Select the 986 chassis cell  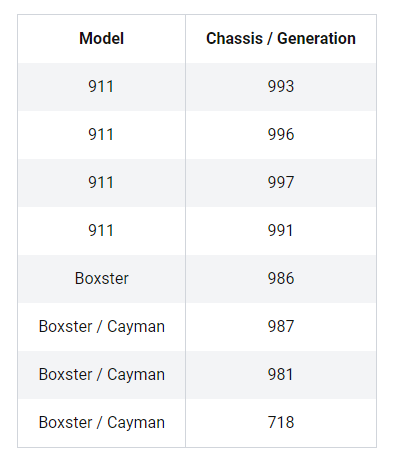(x=281, y=279)
